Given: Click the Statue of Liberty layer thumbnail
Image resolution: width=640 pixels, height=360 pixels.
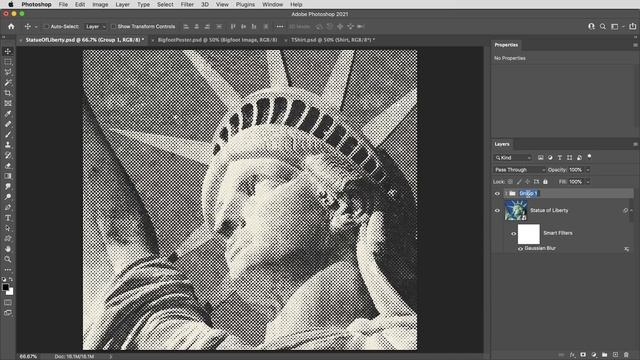Looking at the screenshot, I should 516,211.
